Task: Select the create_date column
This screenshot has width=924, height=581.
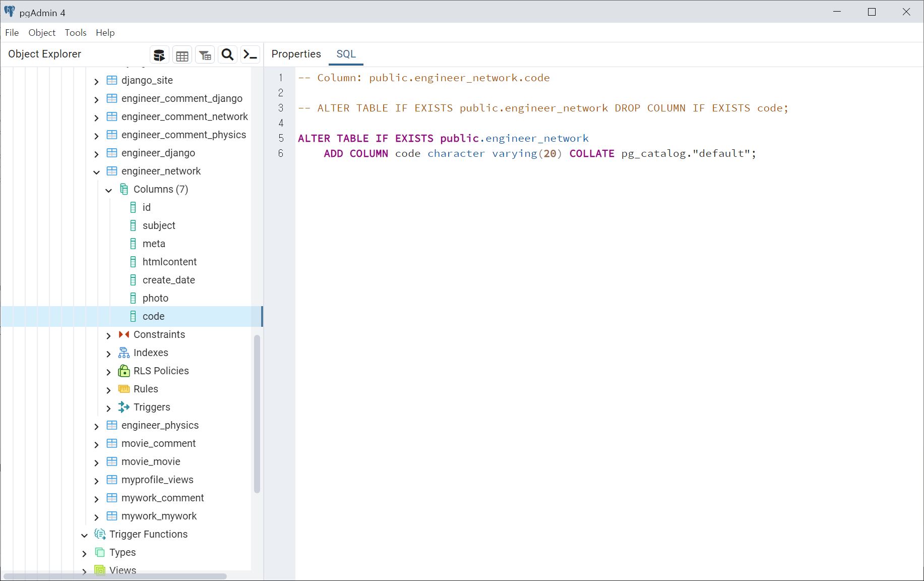Action: 168,280
